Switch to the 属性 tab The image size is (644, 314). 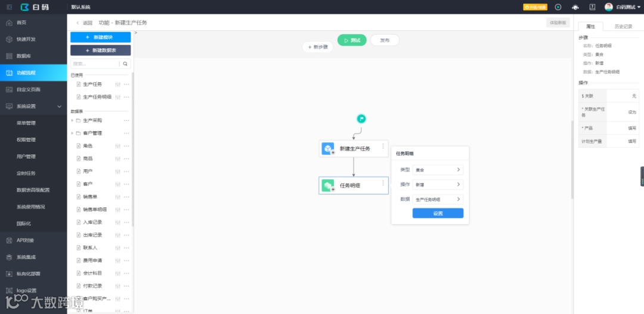pos(590,26)
